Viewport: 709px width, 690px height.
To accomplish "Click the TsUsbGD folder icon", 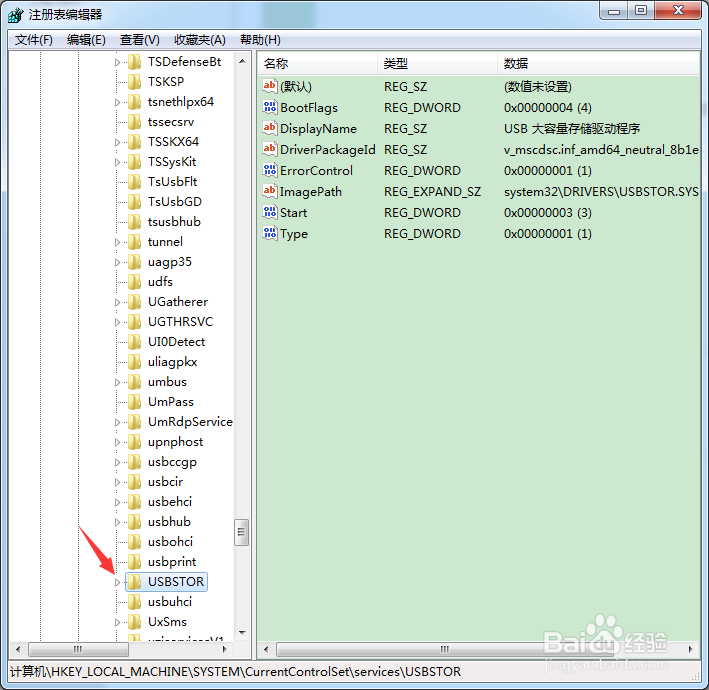I will click(x=134, y=202).
